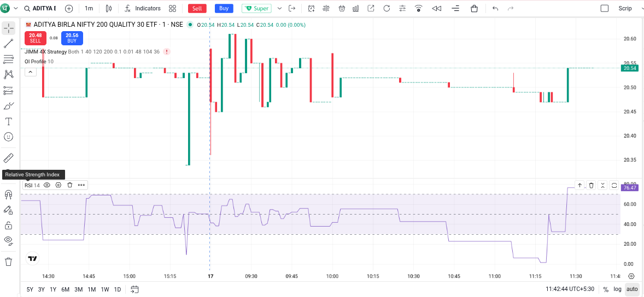Click the refresh chart icon
The width and height of the screenshot is (644, 297).
(387, 8)
